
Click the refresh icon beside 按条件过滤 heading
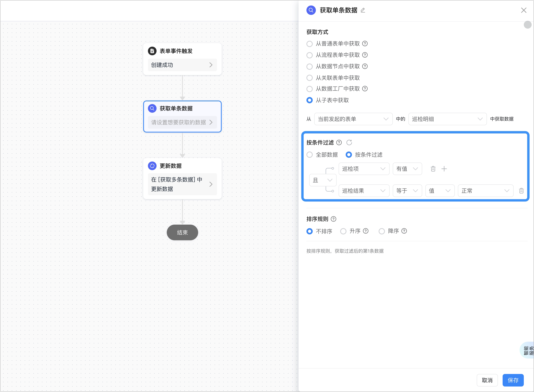[349, 143]
